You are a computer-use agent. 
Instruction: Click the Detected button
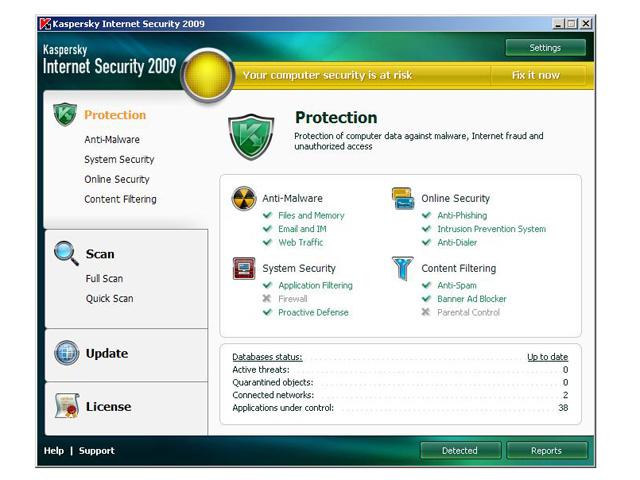[x=460, y=450]
